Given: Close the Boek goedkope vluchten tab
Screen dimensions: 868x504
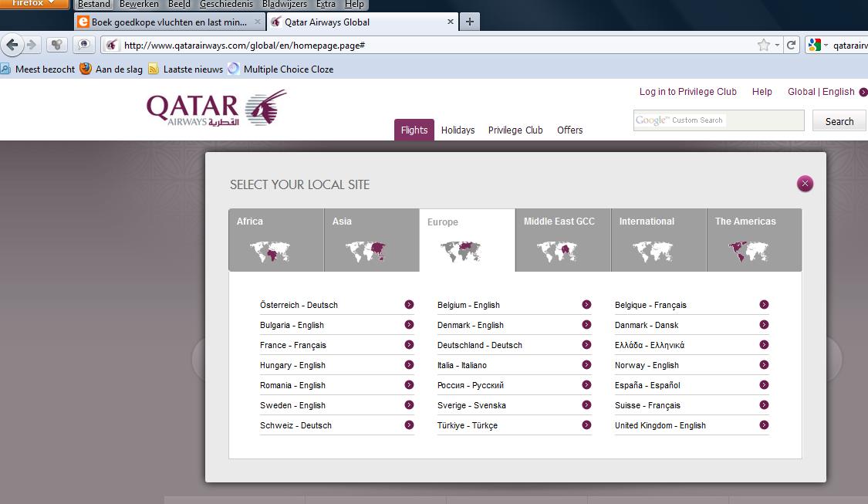Looking at the screenshot, I should 258,22.
